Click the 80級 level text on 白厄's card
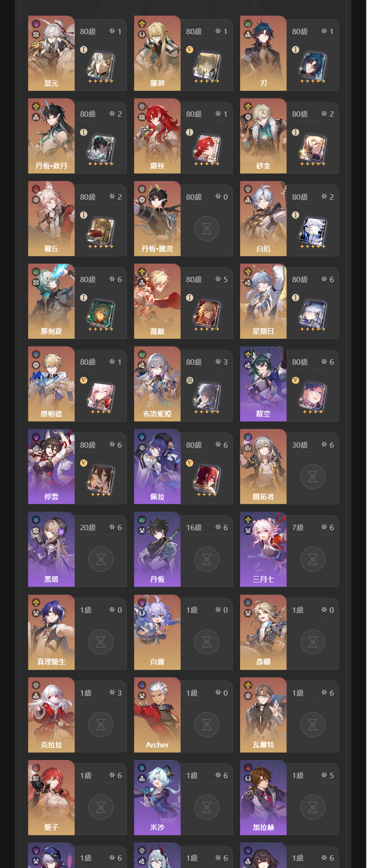 pos(300,197)
